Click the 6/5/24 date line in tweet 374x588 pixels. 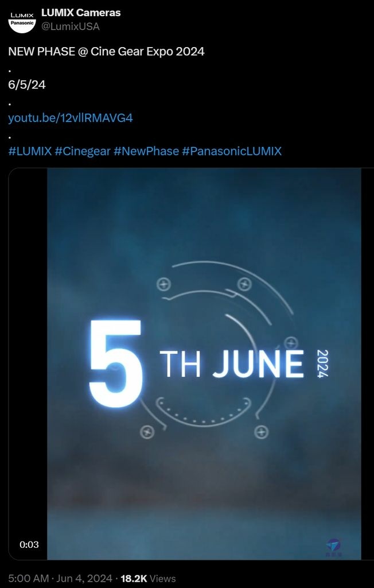click(x=27, y=85)
